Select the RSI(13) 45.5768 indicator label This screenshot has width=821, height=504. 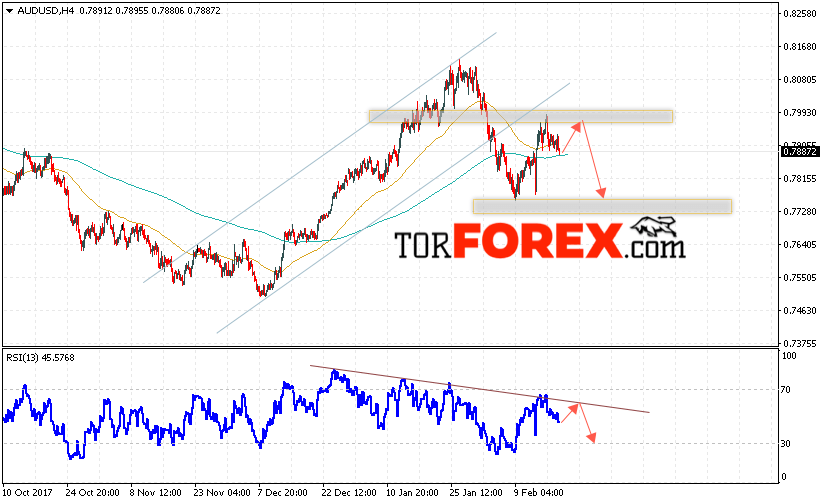pos(40,357)
